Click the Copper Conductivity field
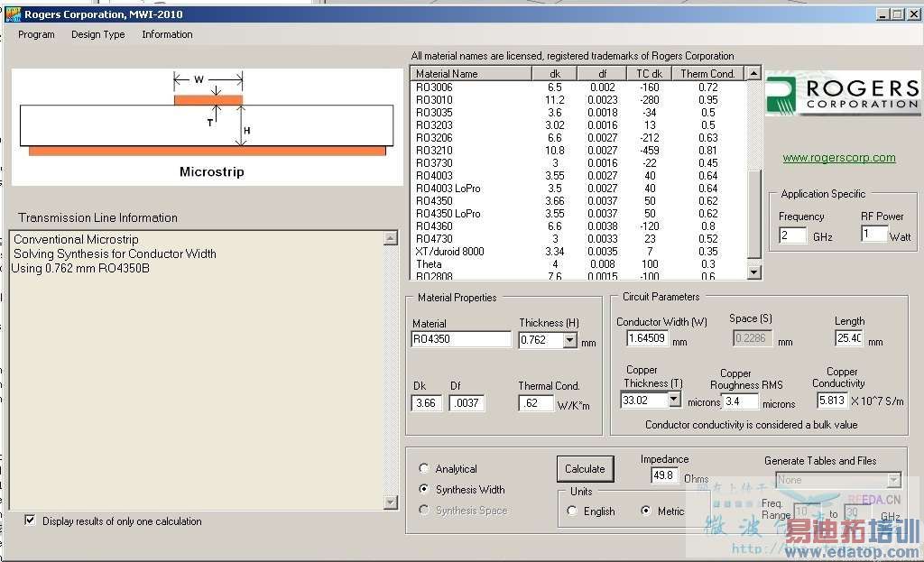Screen dimensions: 924x562 point(831,401)
